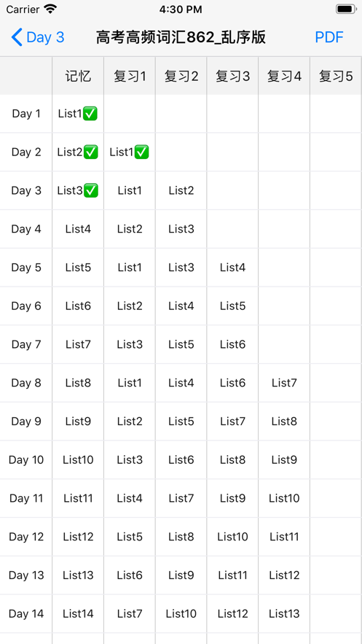
Task: Tap the battery icon in status bar
Action: (346, 9)
